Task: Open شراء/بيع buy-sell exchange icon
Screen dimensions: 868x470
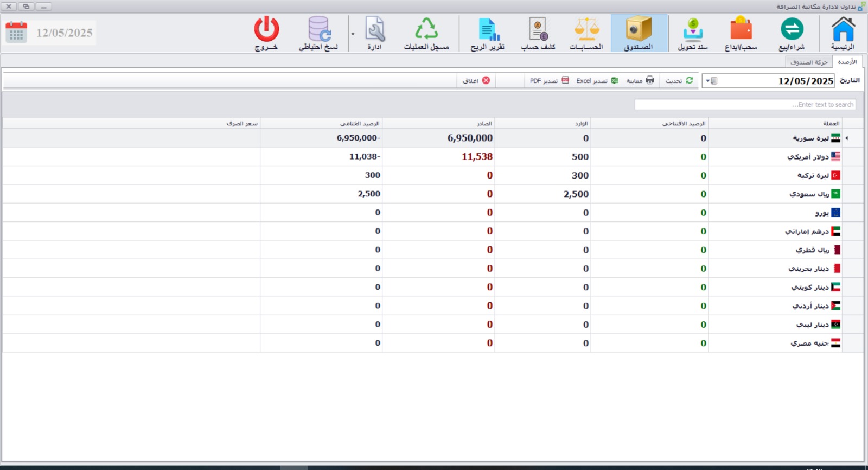Action: pos(792,34)
